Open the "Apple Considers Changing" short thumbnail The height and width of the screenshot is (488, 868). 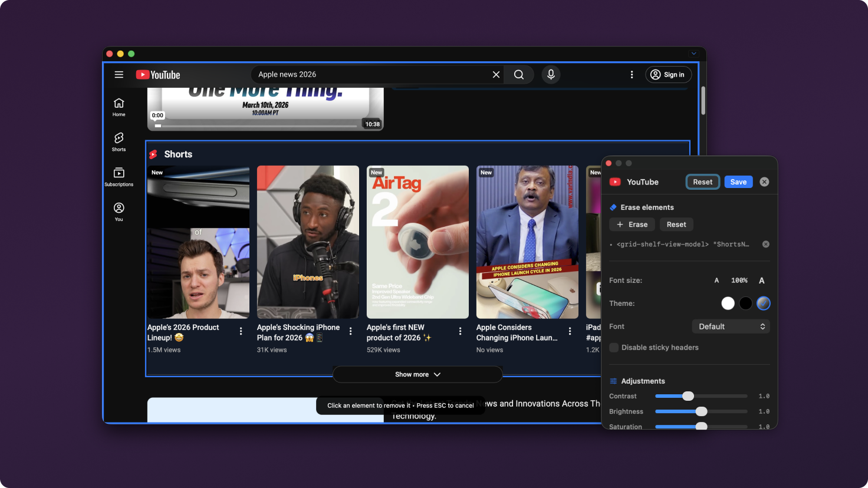pos(527,242)
